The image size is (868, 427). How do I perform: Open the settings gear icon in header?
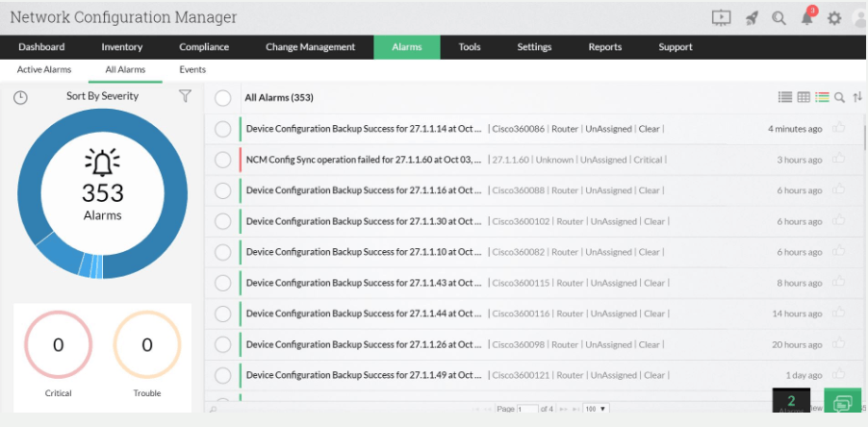coord(834,17)
